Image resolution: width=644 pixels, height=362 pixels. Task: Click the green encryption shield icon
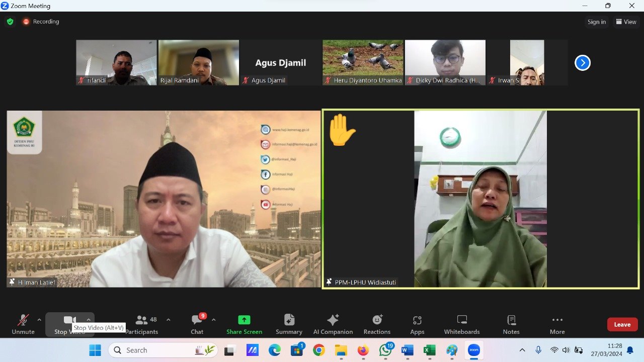pyautogui.click(x=10, y=22)
